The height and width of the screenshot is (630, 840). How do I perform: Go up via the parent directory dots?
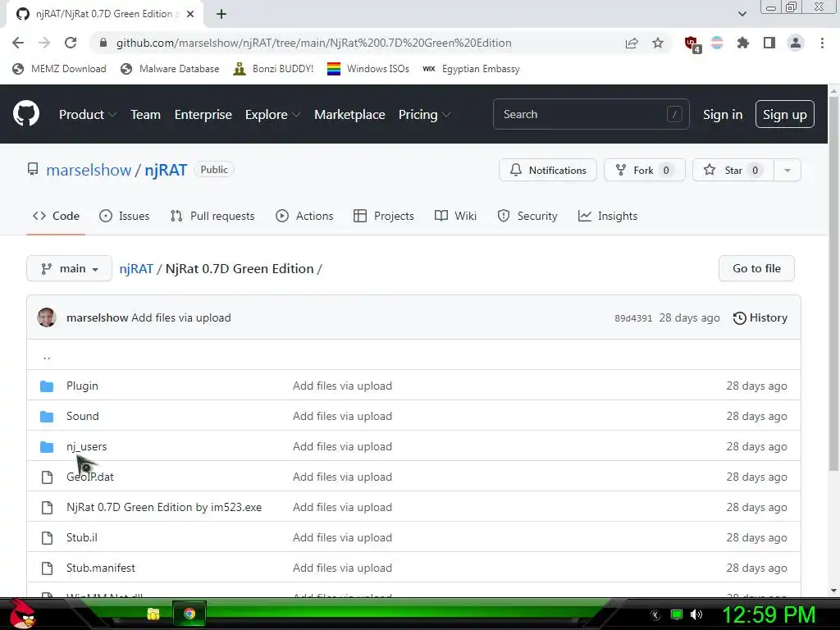(x=47, y=356)
